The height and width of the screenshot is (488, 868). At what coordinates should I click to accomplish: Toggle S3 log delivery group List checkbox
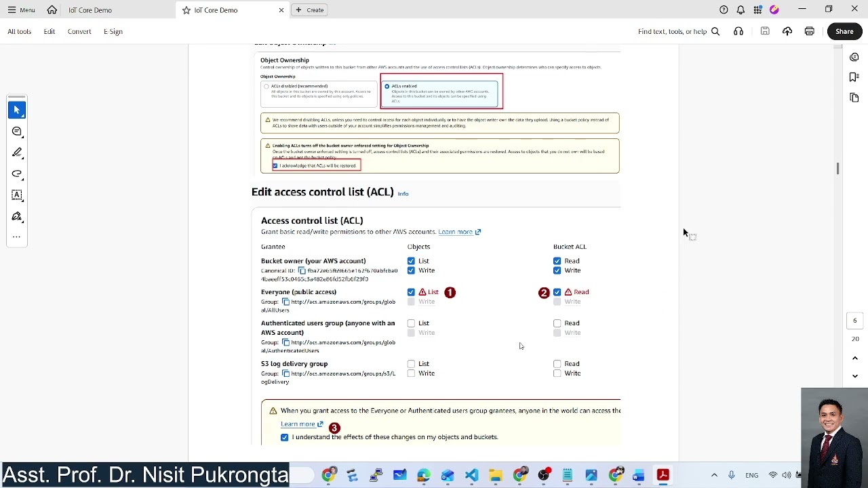tap(411, 364)
